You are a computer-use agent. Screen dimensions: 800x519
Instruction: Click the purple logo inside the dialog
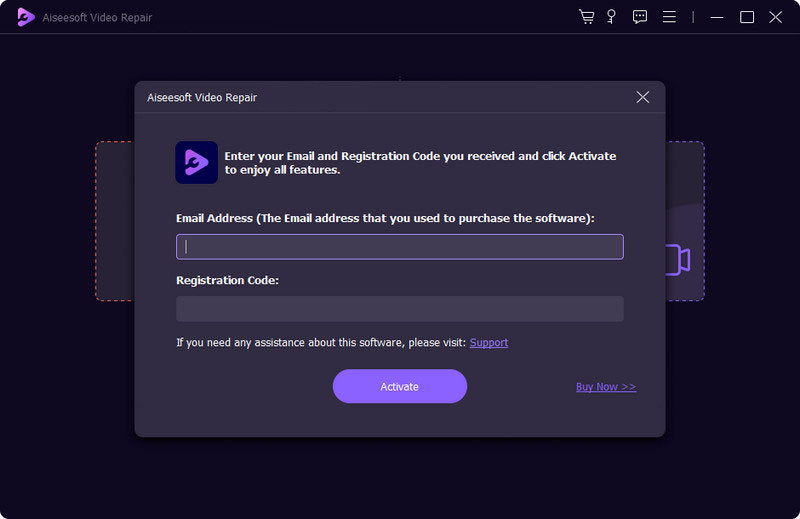pyautogui.click(x=196, y=162)
